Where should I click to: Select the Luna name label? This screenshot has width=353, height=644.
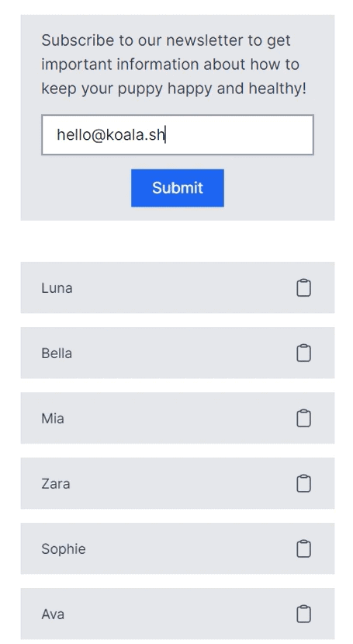pyautogui.click(x=57, y=288)
